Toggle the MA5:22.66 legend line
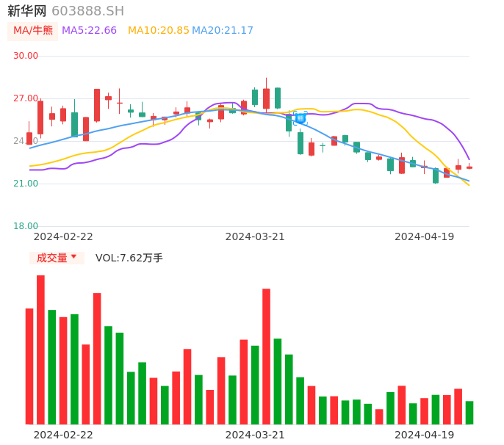 pos(89,31)
